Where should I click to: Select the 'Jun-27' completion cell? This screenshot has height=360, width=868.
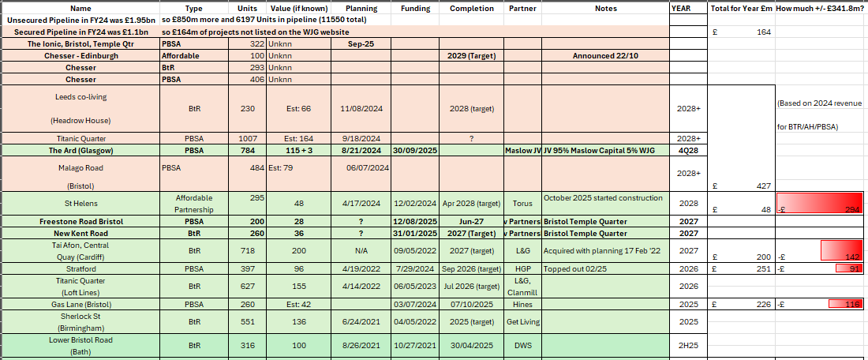point(472,222)
